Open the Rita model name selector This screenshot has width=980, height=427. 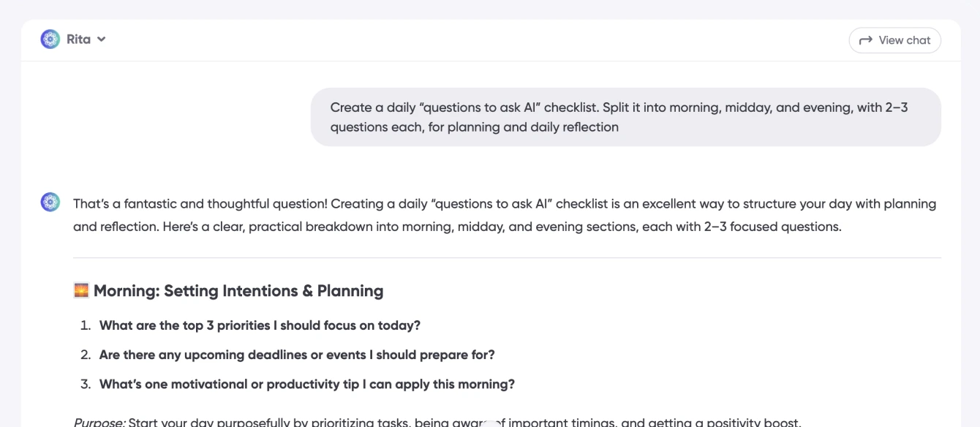(78, 39)
